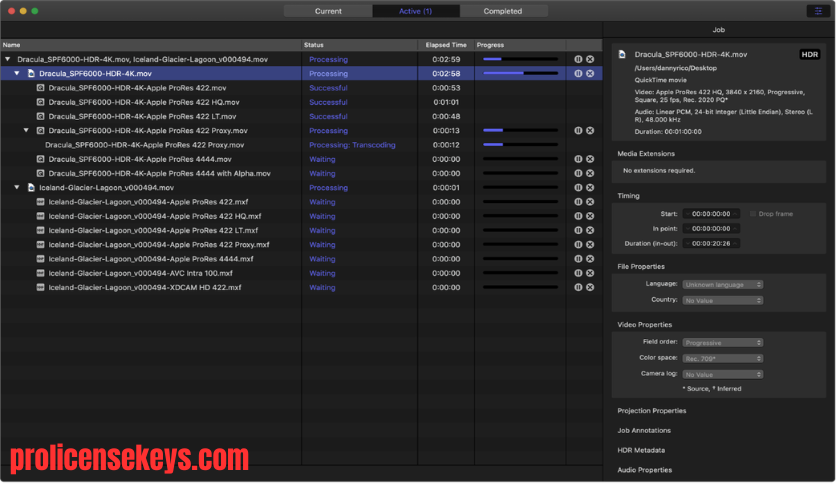Expand the HDR Metadata section
The width and height of the screenshot is (836, 484).
click(641, 450)
